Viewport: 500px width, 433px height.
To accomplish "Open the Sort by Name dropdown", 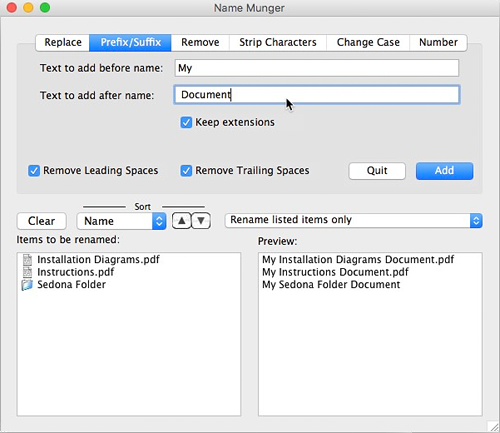I will pos(121,221).
